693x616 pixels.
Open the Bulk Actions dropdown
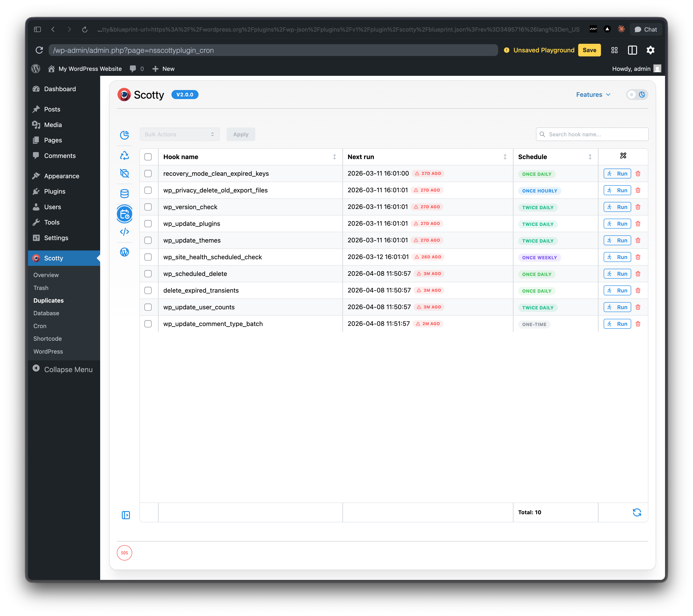tap(179, 134)
